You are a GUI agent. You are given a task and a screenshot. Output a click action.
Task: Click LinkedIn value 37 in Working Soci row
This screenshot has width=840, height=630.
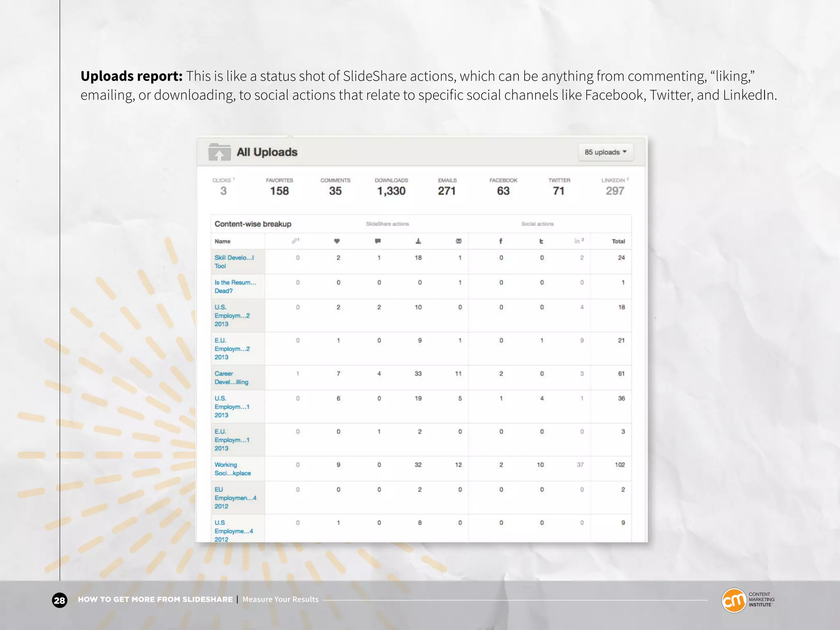[580, 465]
